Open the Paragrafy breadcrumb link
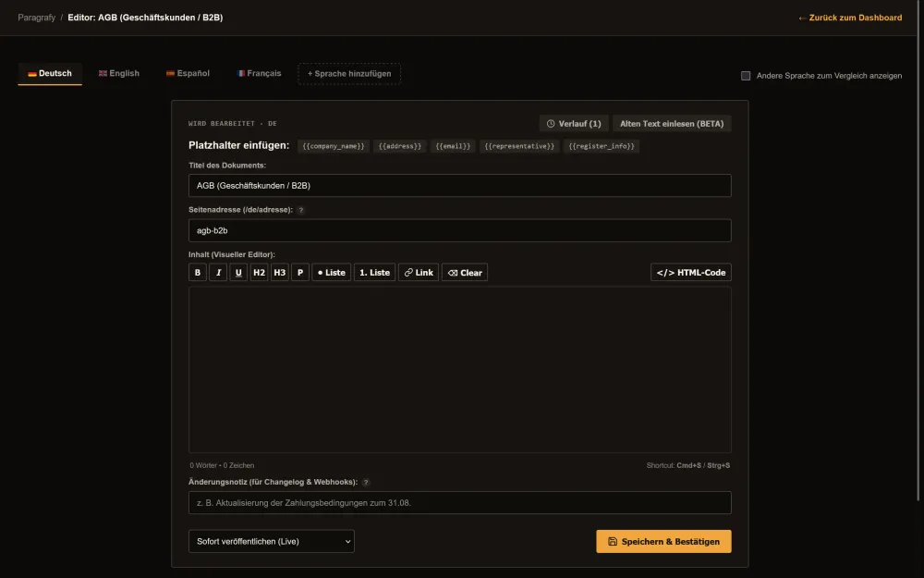 tap(37, 18)
